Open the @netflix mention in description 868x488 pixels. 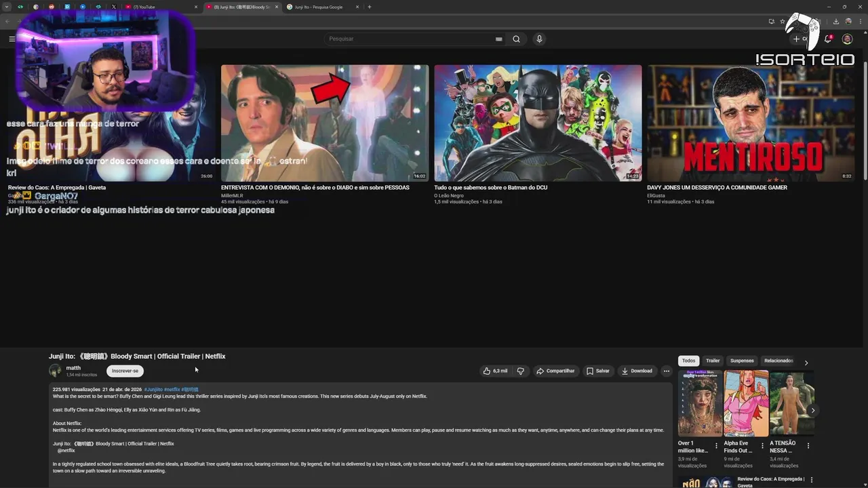click(x=66, y=451)
